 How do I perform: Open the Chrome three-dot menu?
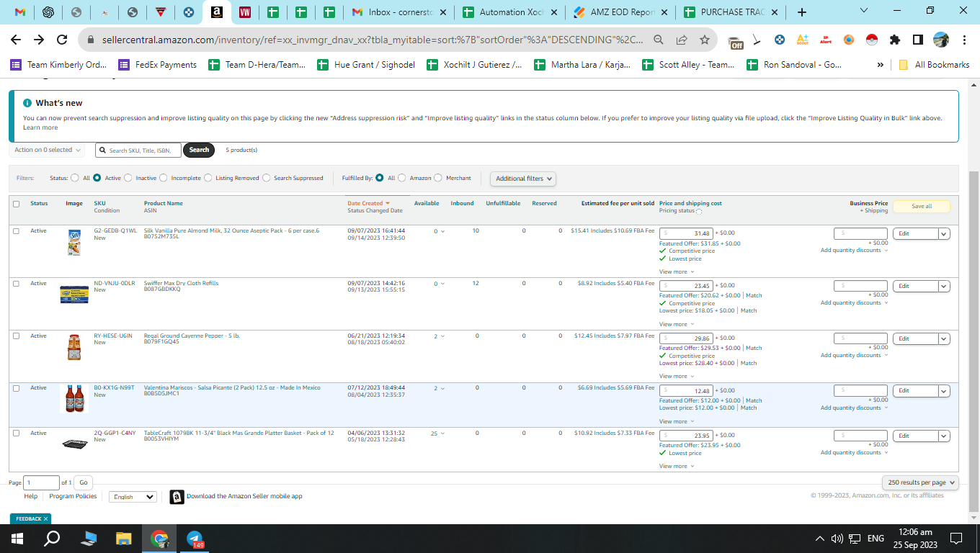[964, 40]
